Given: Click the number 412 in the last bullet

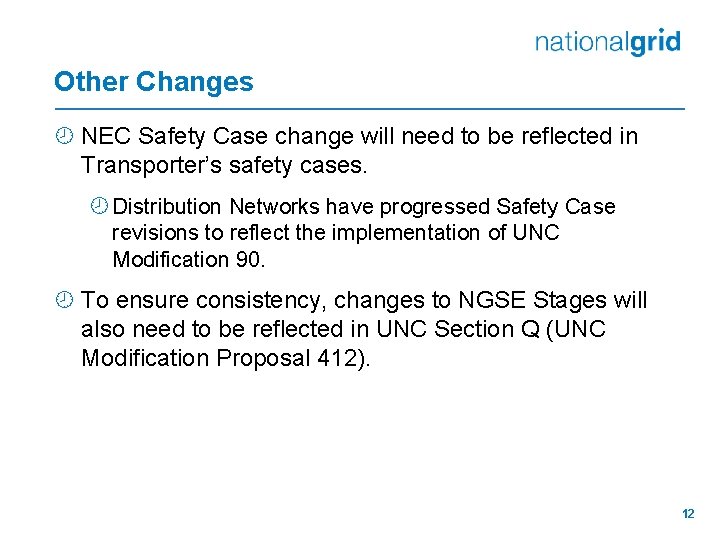Looking at the screenshot, I should (x=337, y=358).
